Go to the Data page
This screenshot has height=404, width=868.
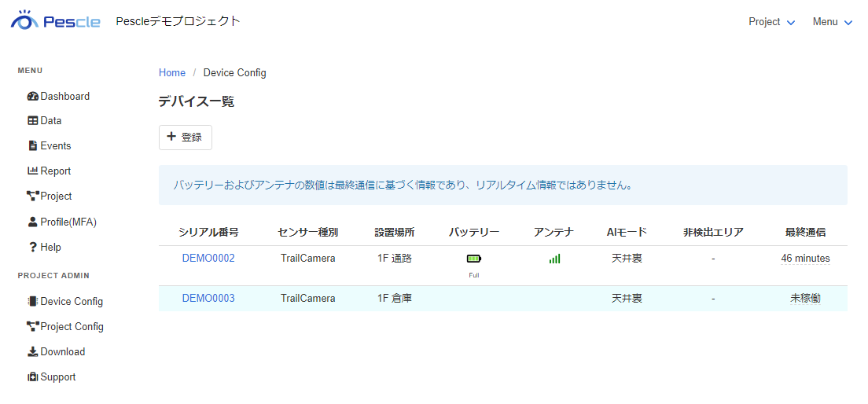pyautogui.click(x=44, y=120)
